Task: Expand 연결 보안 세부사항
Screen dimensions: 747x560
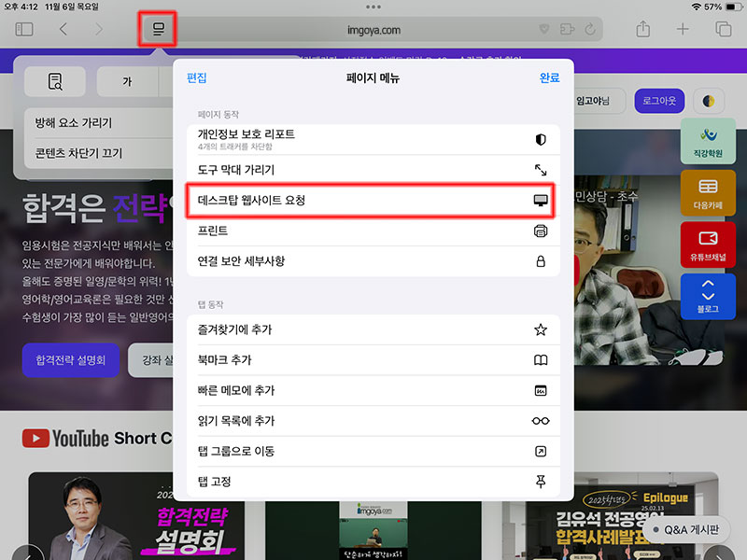Action: click(371, 261)
